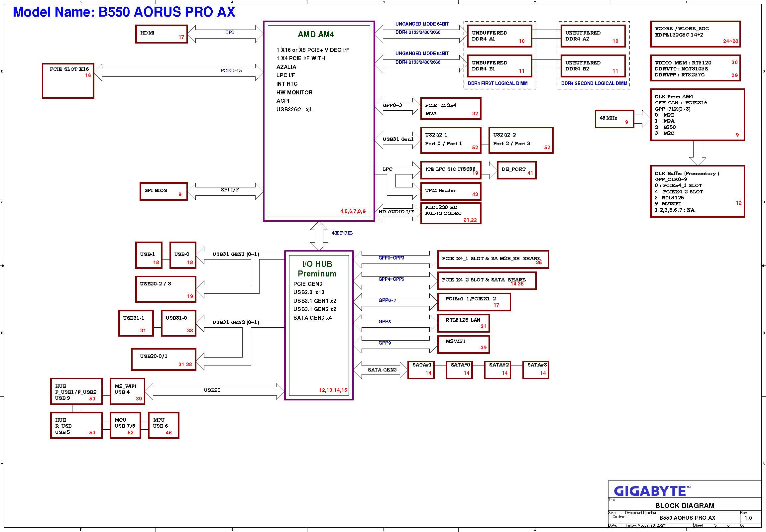Click the "VDDIO_MEM : RT8120" line
The height and width of the screenshot is (532, 766).
coord(683,63)
